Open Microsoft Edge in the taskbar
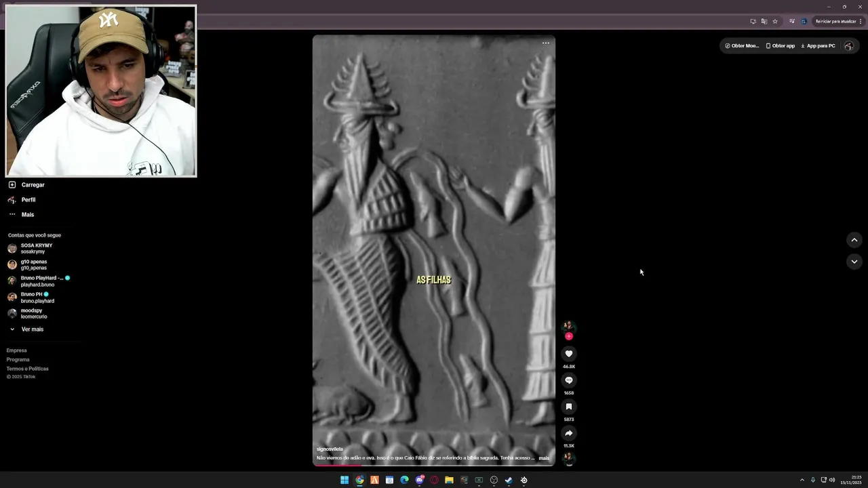The width and height of the screenshot is (868, 488). [x=404, y=480]
